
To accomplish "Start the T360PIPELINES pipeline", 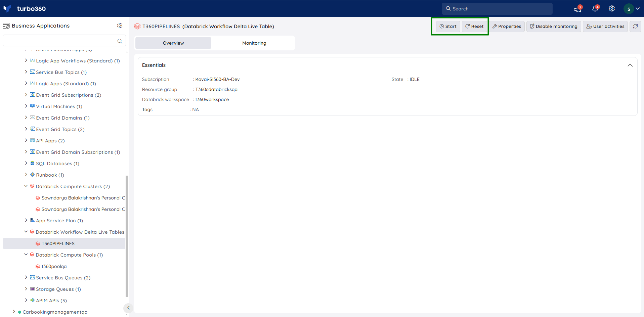I will pyautogui.click(x=448, y=26).
